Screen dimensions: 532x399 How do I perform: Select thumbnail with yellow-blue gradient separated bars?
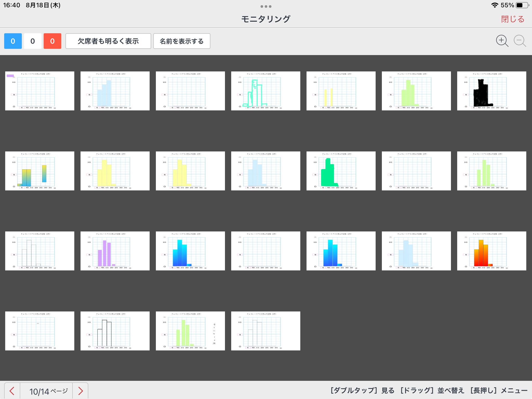click(x=39, y=171)
